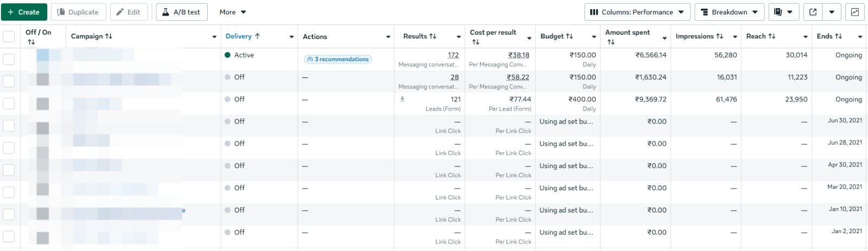Viewport: 868px width, 251px height.
Task: Open the Breakdown dropdown
Action: (x=729, y=12)
